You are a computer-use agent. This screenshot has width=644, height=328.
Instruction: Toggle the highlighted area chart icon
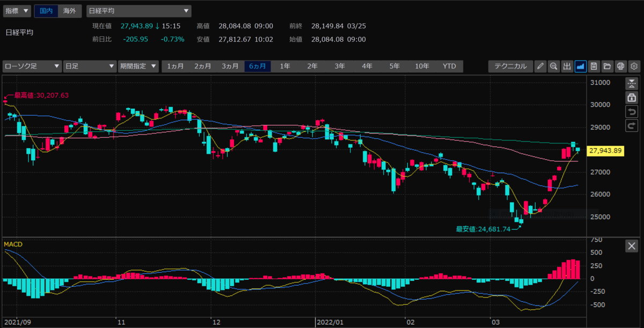pyautogui.click(x=580, y=66)
